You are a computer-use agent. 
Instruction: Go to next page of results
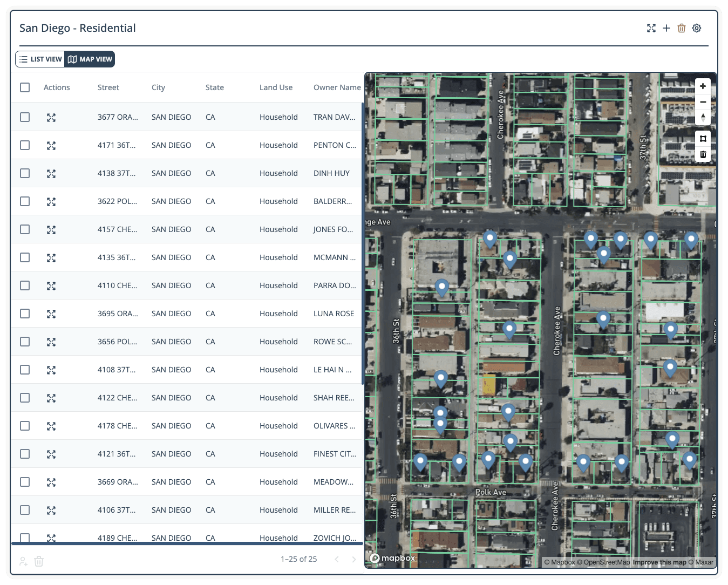[354, 559]
